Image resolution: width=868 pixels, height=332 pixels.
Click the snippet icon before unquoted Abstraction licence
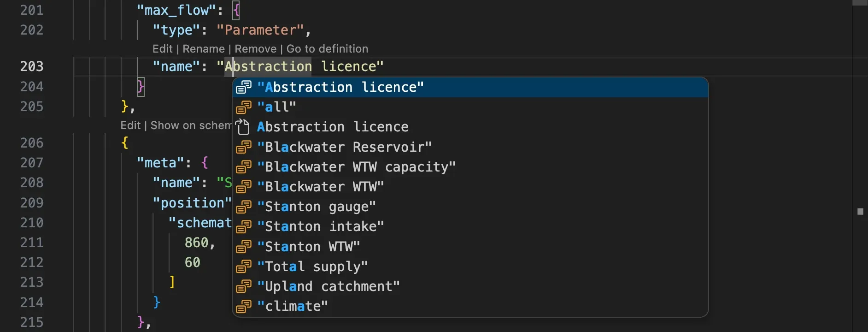242,127
